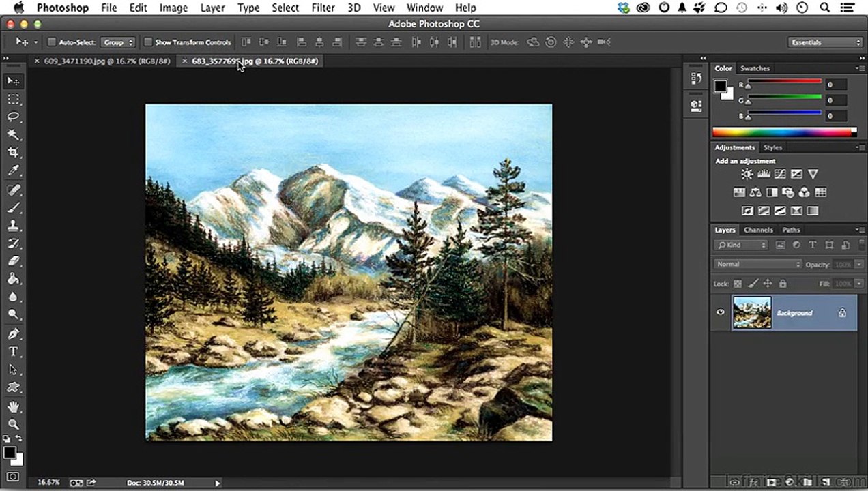Select the Paint Bucket tool

point(13,279)
